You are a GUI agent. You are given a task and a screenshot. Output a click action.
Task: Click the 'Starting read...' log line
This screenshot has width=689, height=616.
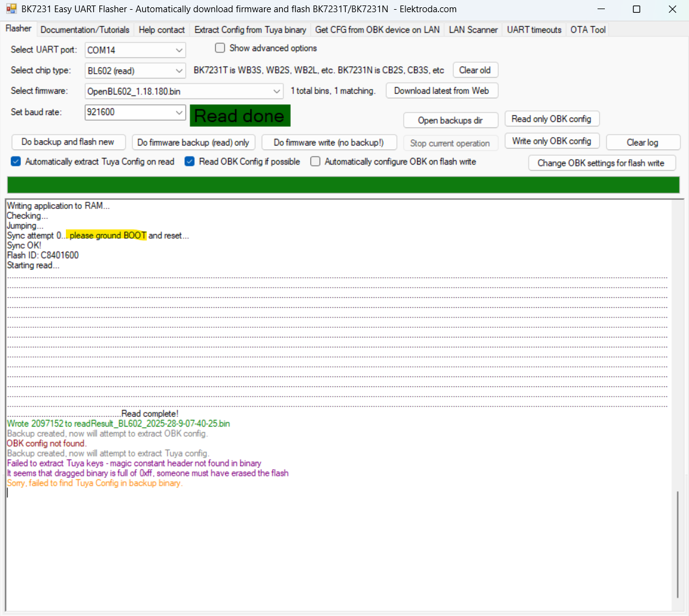tap(33, 265)
